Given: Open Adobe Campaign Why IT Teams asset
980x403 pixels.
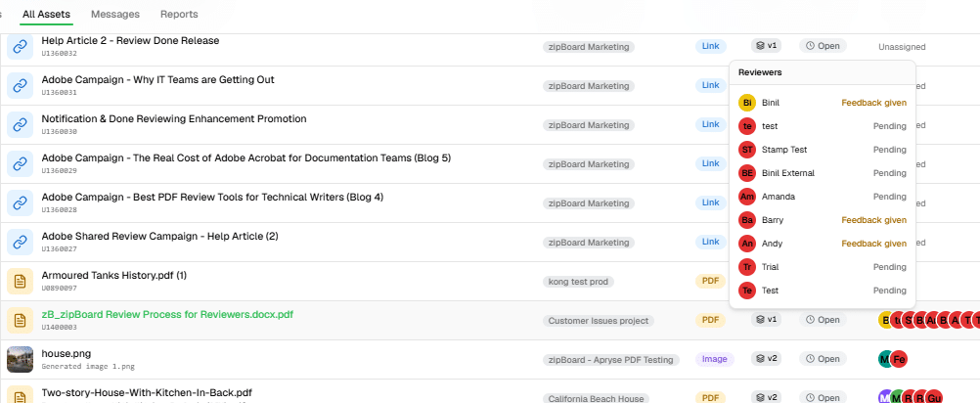Looking at the screenshot, I should [x=157, y=80].
